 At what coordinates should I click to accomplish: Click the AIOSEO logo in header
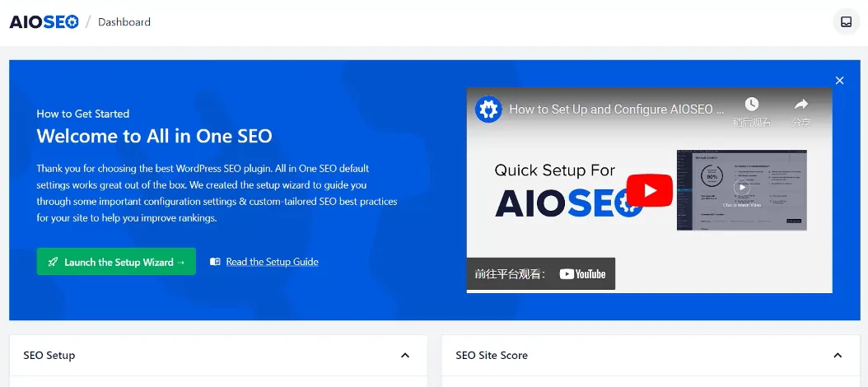pyautogui.click(x=44, y=22)
